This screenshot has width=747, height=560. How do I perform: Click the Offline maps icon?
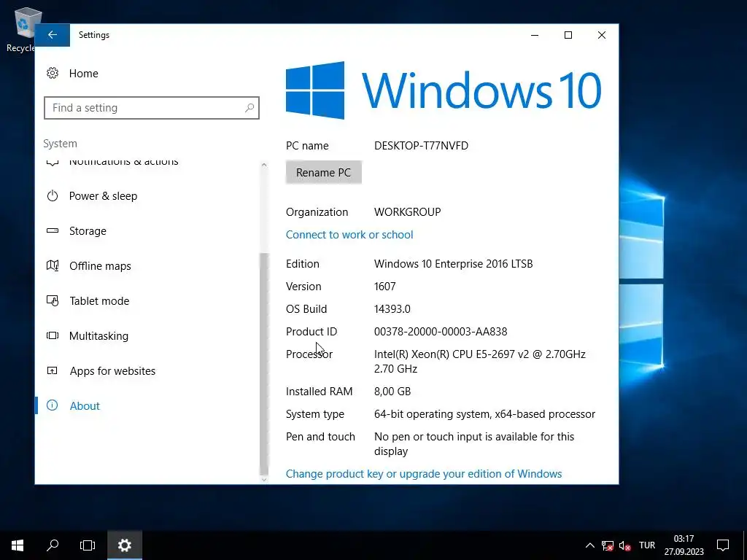[x=53, y=265]
